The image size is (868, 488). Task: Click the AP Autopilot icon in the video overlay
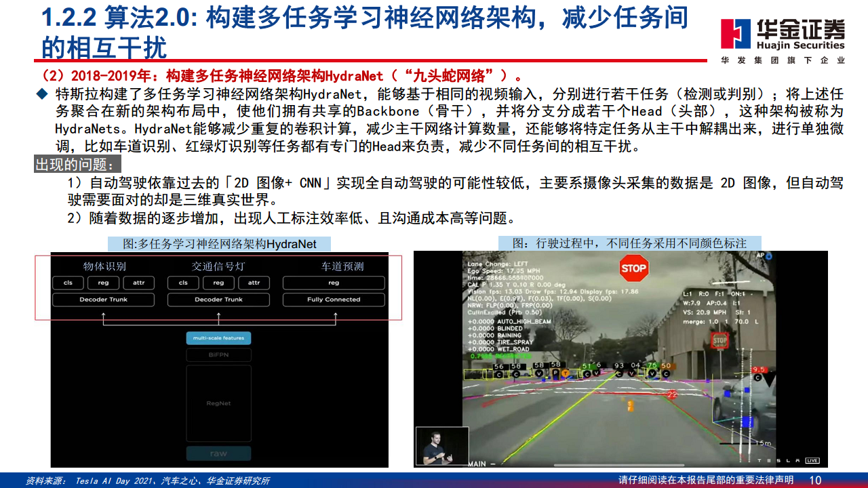763,256
